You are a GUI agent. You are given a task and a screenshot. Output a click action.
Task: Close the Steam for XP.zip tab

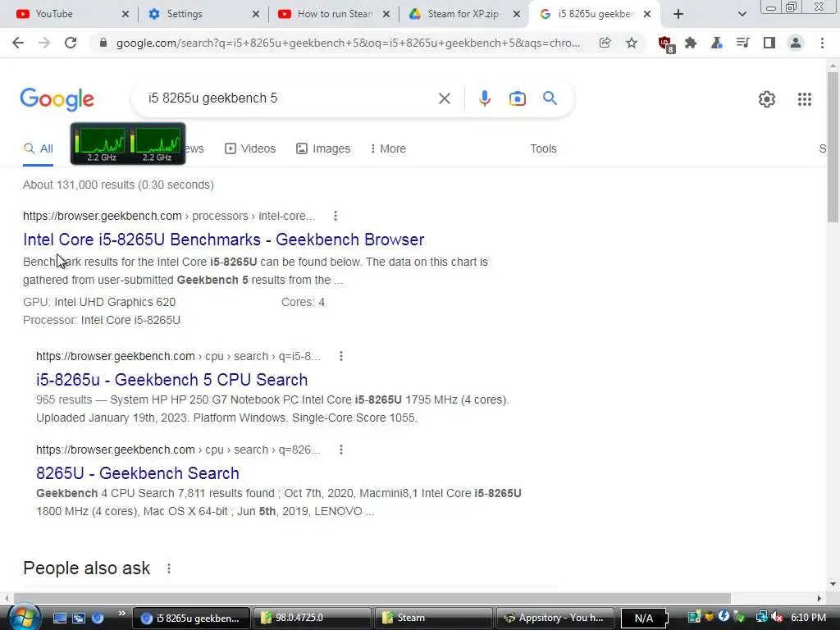click(517, 14)
